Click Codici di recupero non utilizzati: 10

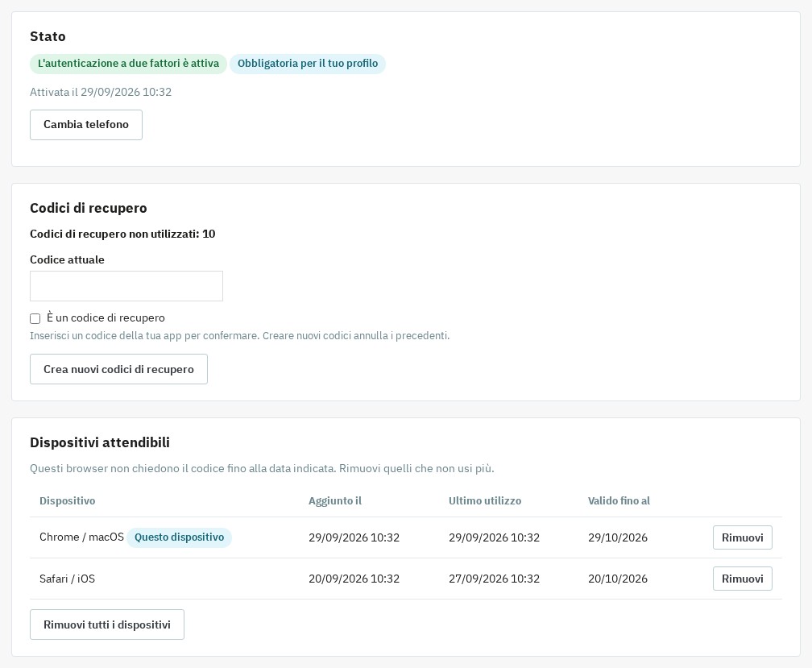click(x=122, y=234)
